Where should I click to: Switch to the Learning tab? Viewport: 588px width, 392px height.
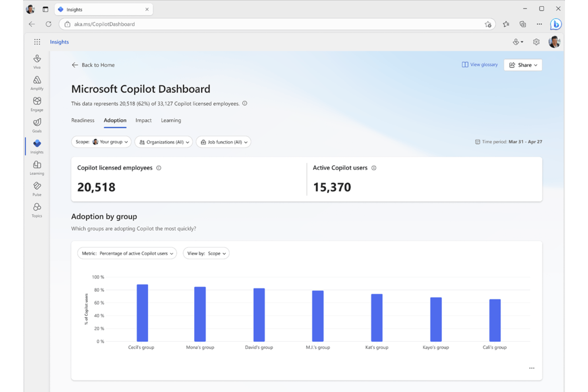tap(171, 120)
